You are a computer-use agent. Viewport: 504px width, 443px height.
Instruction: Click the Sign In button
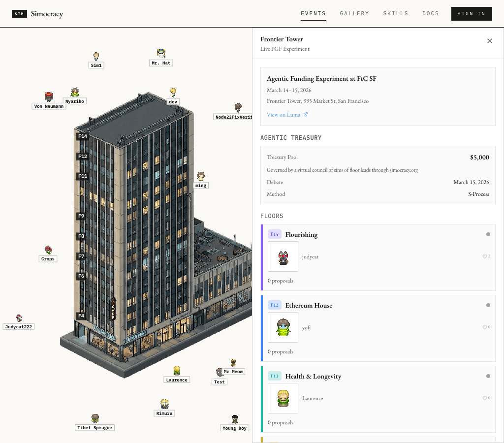[x=472, y=14]
